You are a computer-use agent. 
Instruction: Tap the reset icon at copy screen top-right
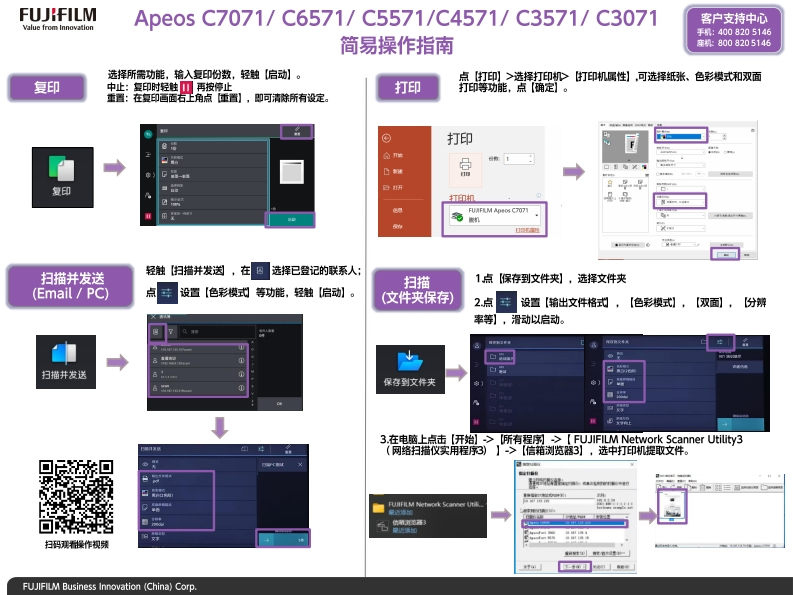click(x=297, y=132)
